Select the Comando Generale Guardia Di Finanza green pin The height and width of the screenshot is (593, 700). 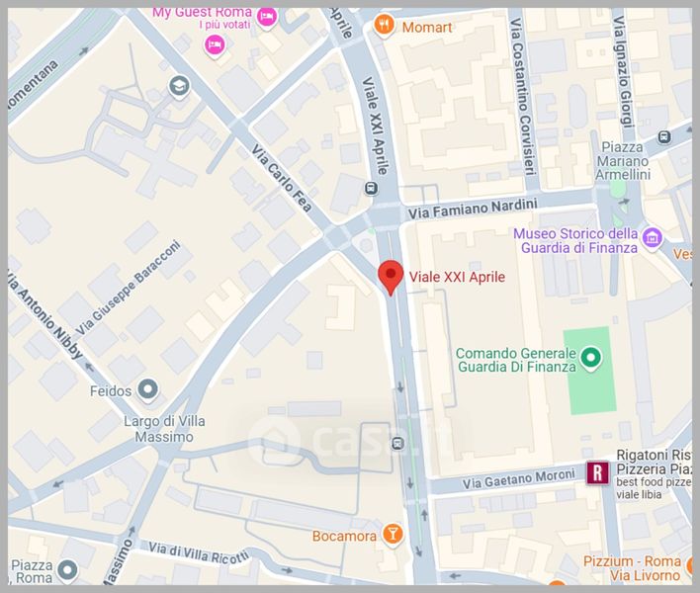tap(590, 359)
